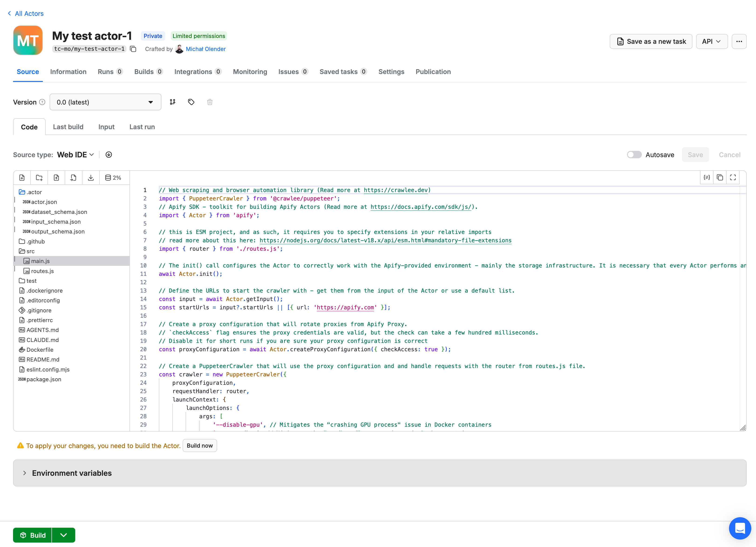Copy code using the copy icon
Image resolution: width=756 pixels, height=547 pixels.
pyautogui.click(x=720, y=178)
